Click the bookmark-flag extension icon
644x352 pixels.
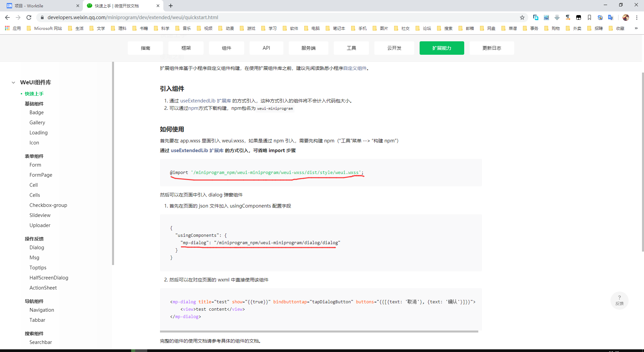pyautogui.click(x=589, y=17)
